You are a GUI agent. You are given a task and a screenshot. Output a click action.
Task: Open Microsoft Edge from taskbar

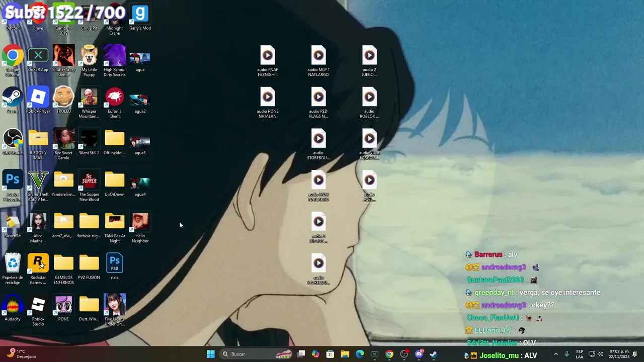360,354
